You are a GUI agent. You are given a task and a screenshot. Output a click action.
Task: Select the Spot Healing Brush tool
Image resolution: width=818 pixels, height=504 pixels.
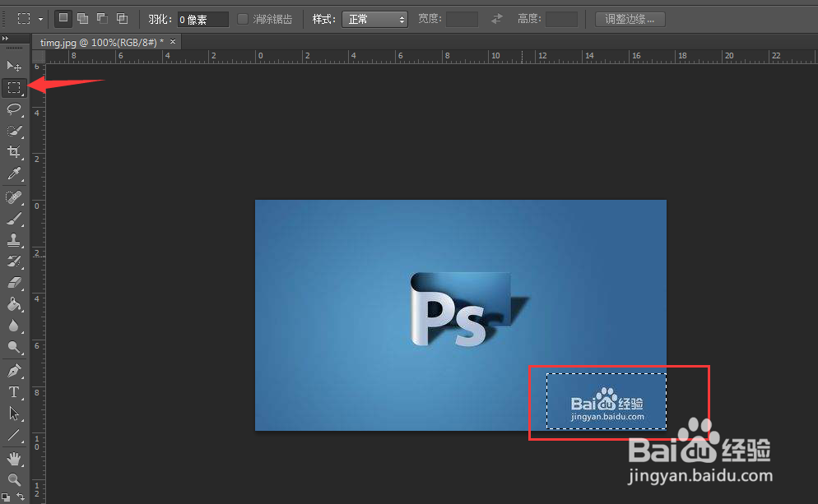pyautogui.click(x=14, y=197)
